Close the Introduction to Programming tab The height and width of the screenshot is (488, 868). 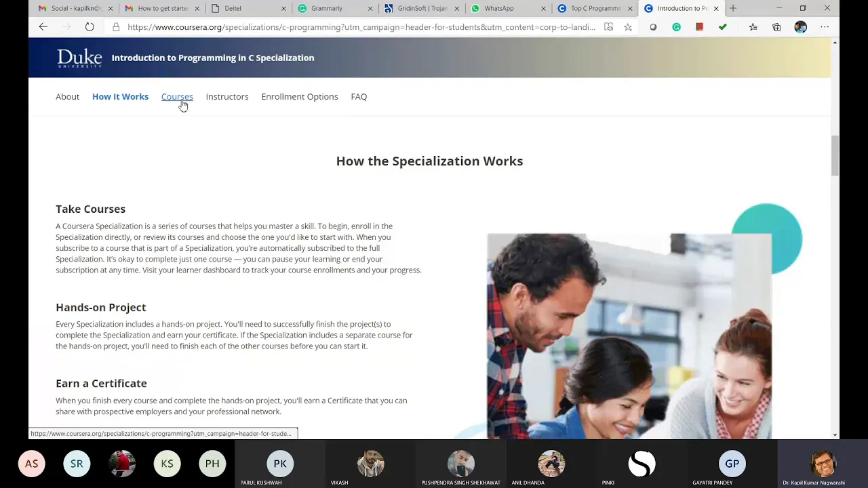[716, 8]
